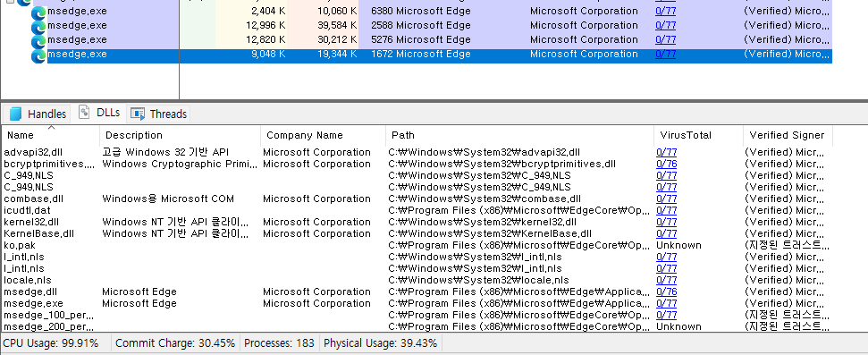Open VirusTotal result for msedge.exe in DLL list
Image resolution: width=868 pixels, height=355 pixels.
667,303
